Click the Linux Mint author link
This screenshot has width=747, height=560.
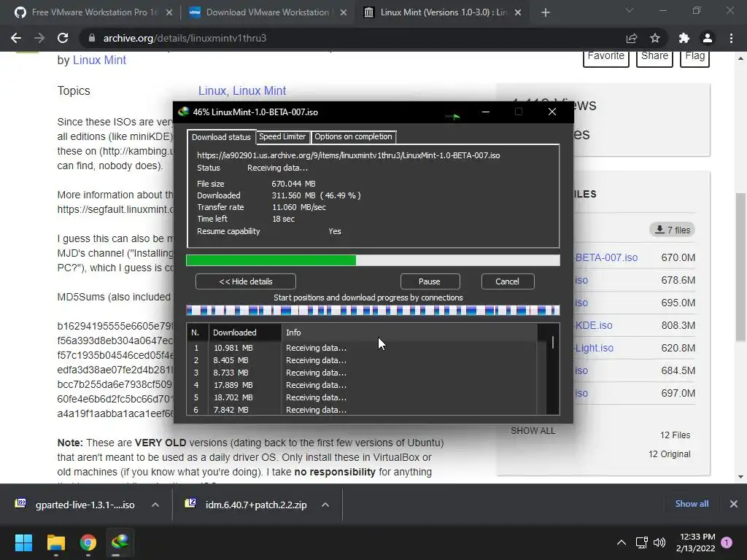pyautogui.click(x=99, y=61)
